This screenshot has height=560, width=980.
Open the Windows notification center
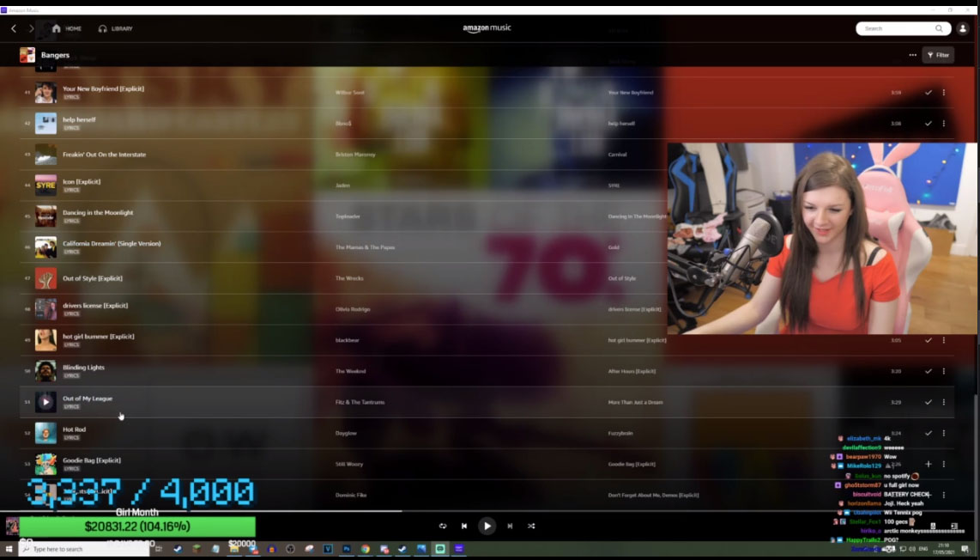965,549
